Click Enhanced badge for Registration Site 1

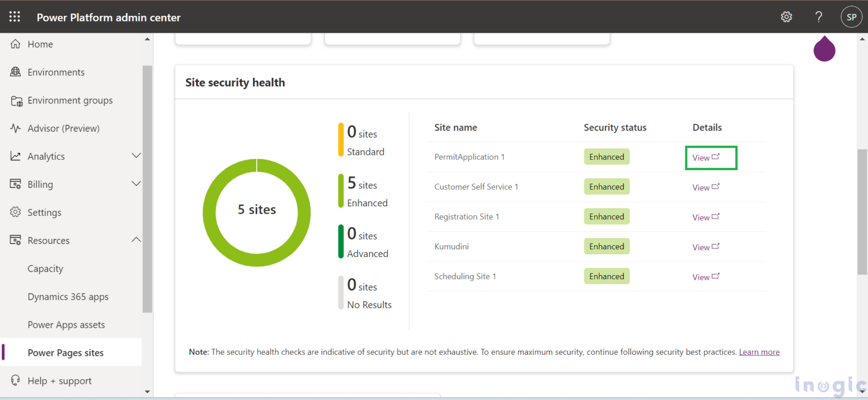606,216
